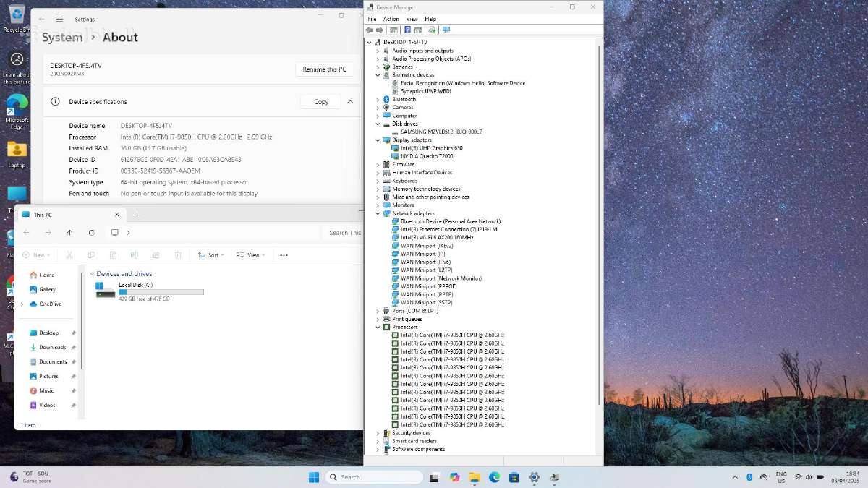Open the Help menu in Device Manager

(x=430, y=19)
